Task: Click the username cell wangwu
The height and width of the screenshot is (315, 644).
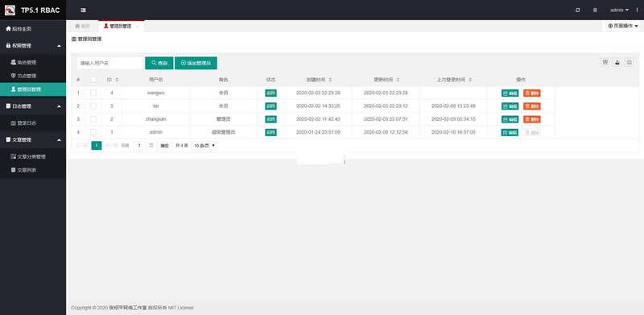Action: click(155, 93)
